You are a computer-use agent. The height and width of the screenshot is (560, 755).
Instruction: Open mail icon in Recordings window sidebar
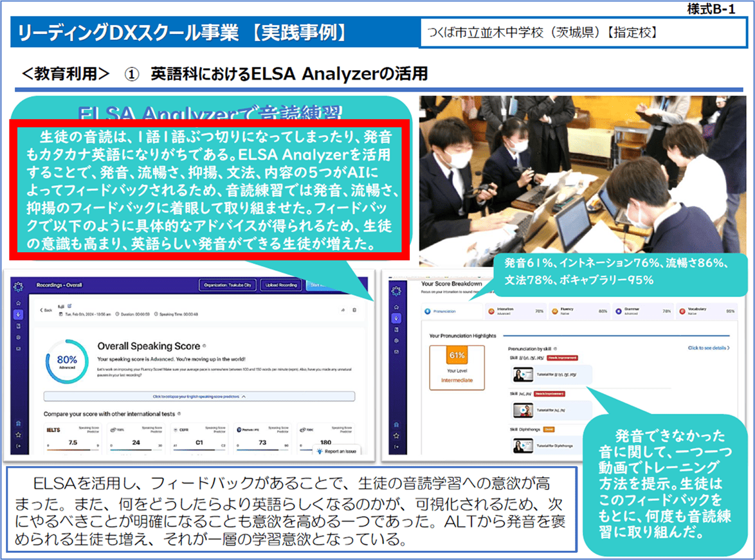(x=18, y=348)
